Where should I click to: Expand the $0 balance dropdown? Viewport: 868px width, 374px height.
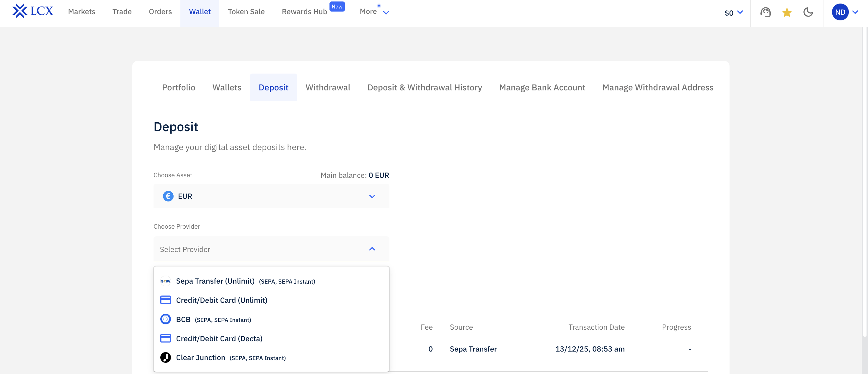coord(733,13)
